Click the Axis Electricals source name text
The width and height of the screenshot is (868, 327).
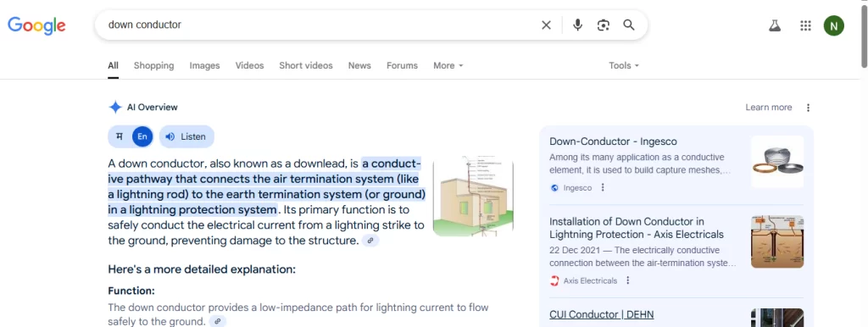tap(590, 280)
